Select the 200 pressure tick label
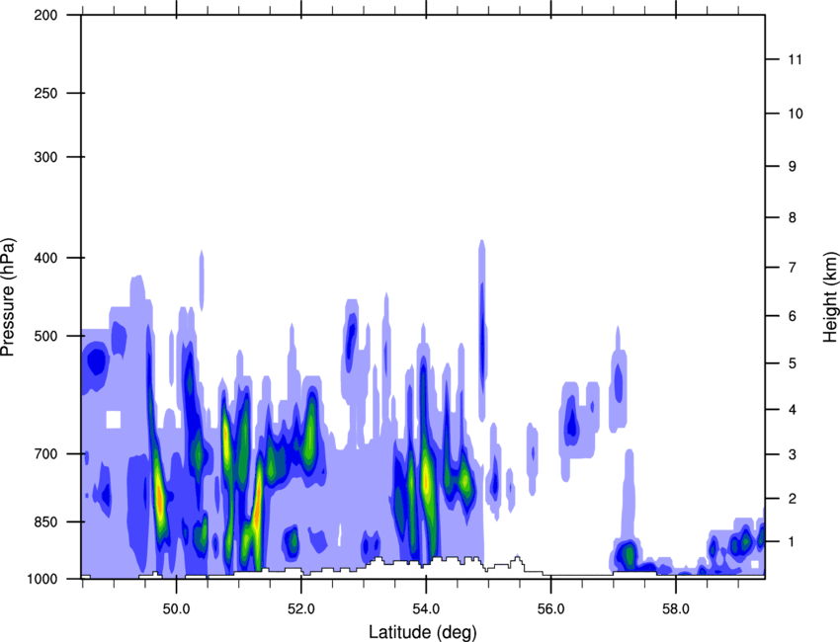This screenshot has width=840, height=642. tap(45, 15)
